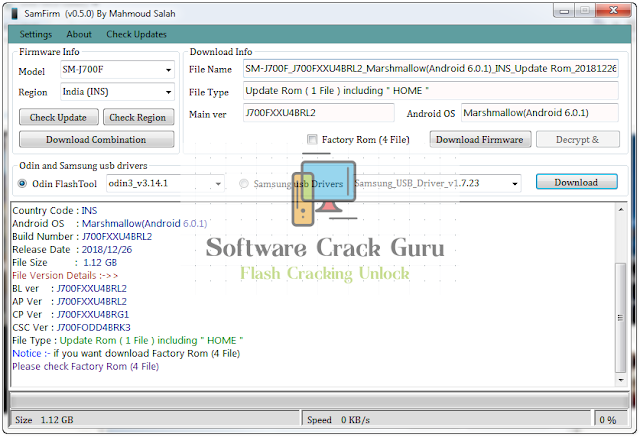The height and width of the screenshot is (437, 640).
Task: Click the Android OS field
Action: tap(540, 113)
